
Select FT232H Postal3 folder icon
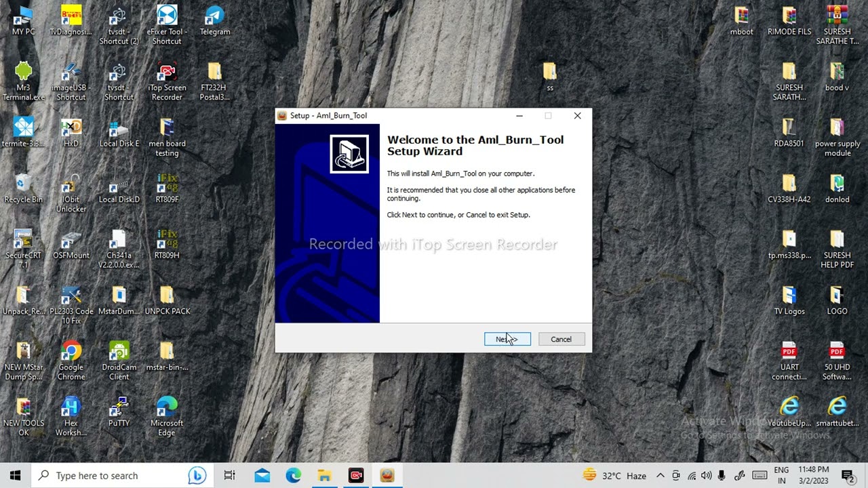[x=215, y=81]
